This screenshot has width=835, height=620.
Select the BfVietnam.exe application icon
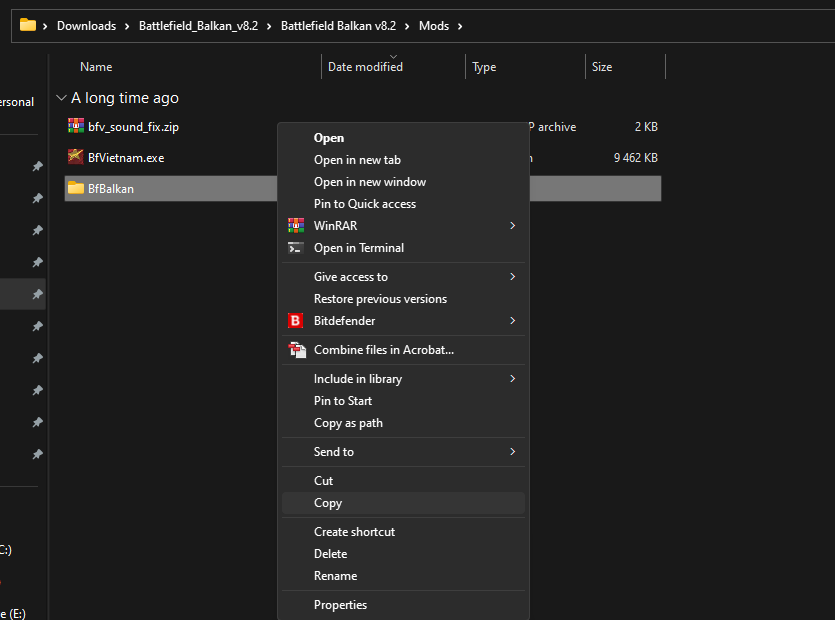[x=76, y=157]
